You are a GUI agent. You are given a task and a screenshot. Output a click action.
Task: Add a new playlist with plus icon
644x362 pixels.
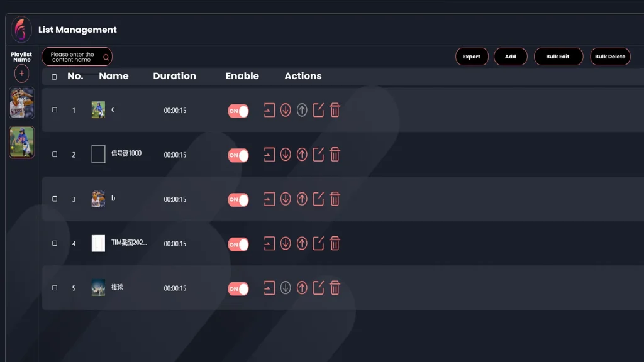pos(22,74)
